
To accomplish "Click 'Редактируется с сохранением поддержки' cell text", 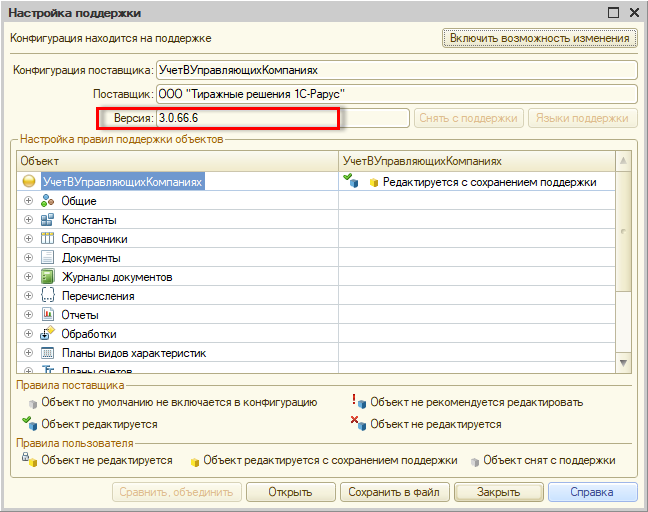I will (x=489, y=182).
